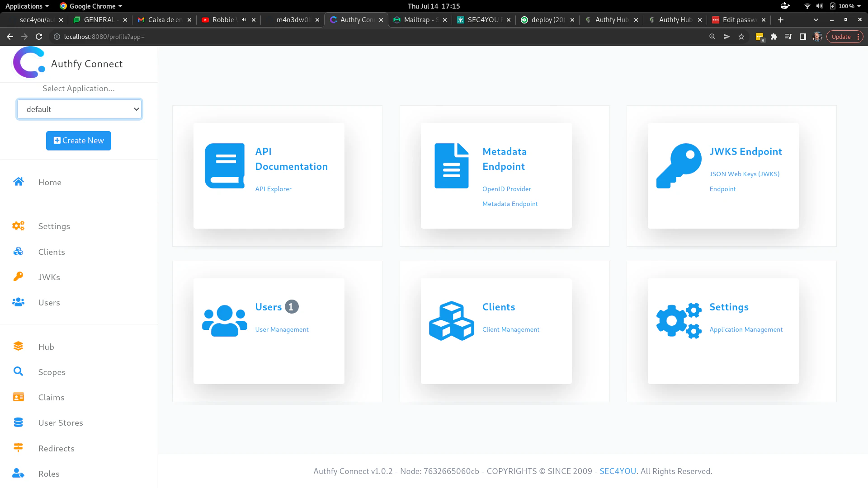Click the volume indicator in the top bar
868x488 pixels.
[820, 6]
